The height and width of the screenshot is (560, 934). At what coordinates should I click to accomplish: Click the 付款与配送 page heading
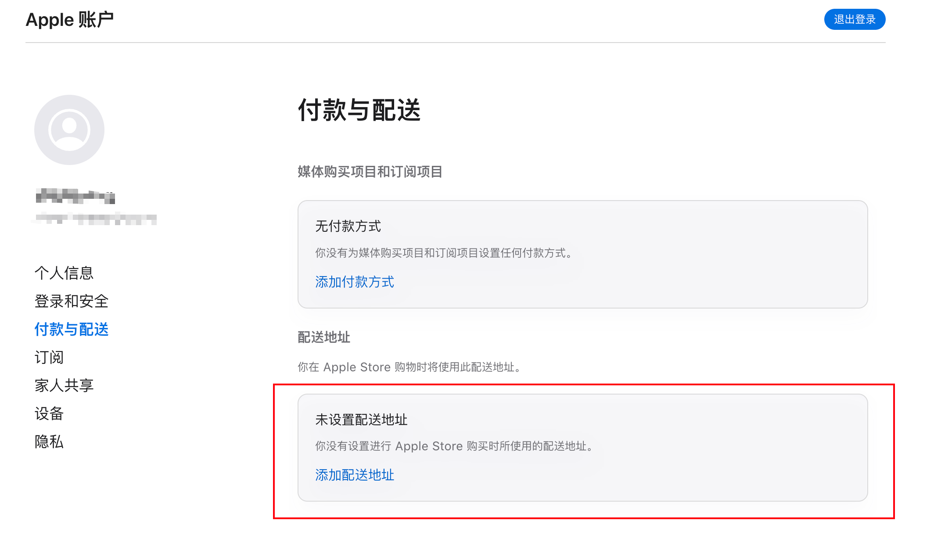[359, 110]
